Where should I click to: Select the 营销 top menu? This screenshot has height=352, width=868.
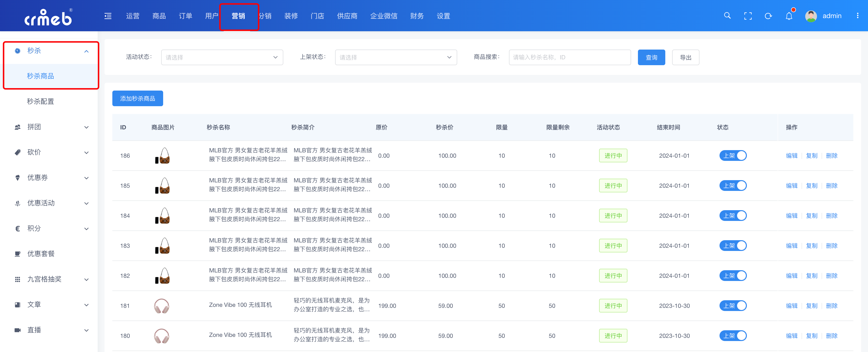(238, 16)
